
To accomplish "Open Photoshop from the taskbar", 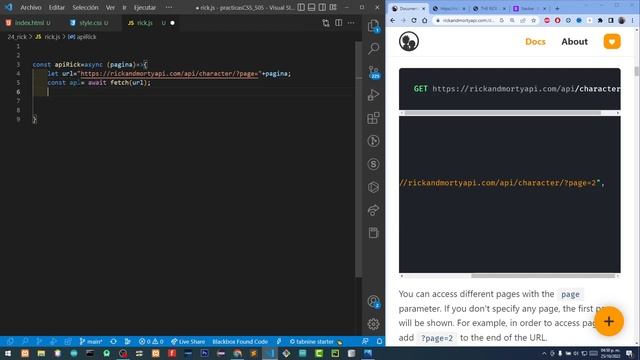I will 204,353.
